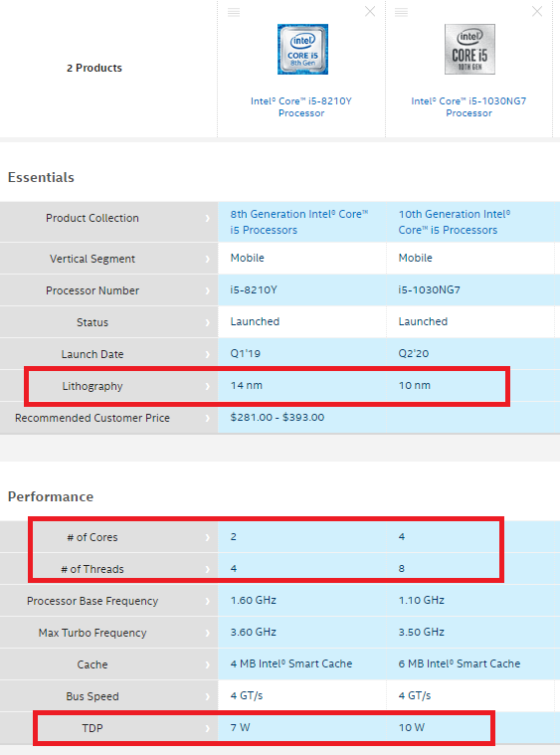Select the Launch Date row label
Screen dimensions: 560x755
[93, 354]
